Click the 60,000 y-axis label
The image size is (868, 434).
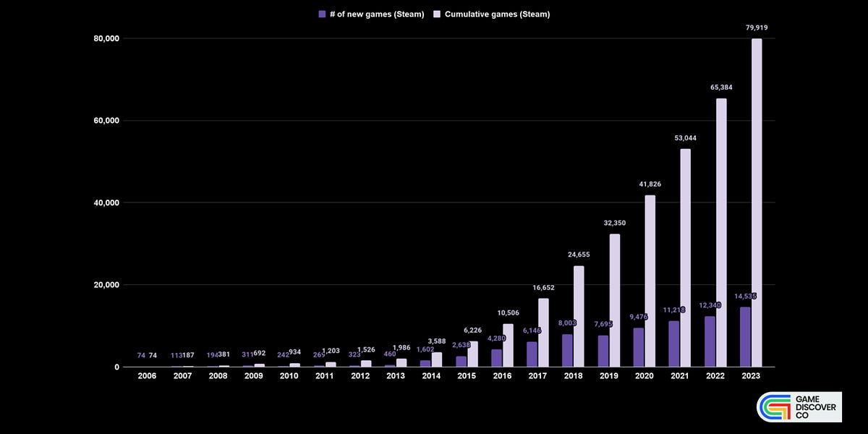pos(106,121)
